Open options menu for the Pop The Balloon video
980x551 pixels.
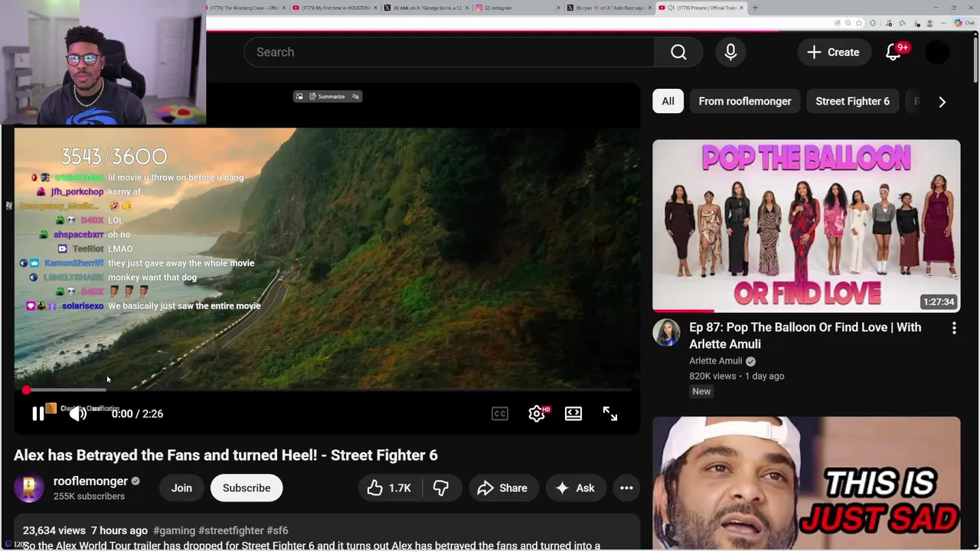click(954, 328)
